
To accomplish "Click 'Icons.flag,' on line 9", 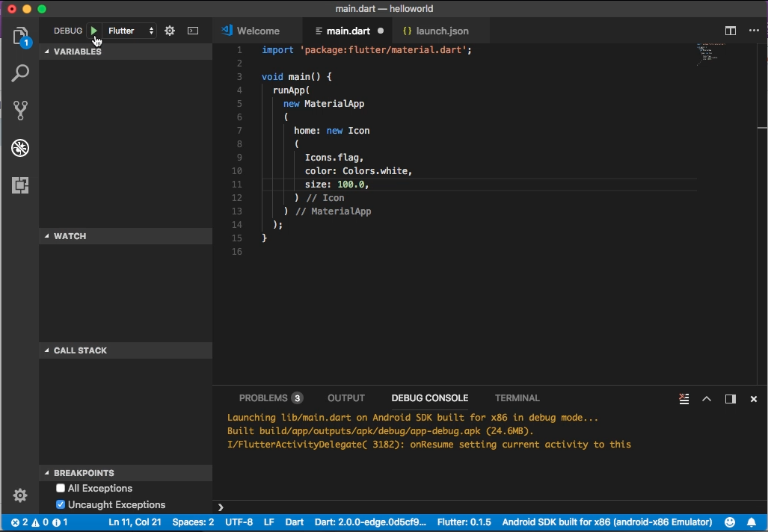I will (334, 157).
